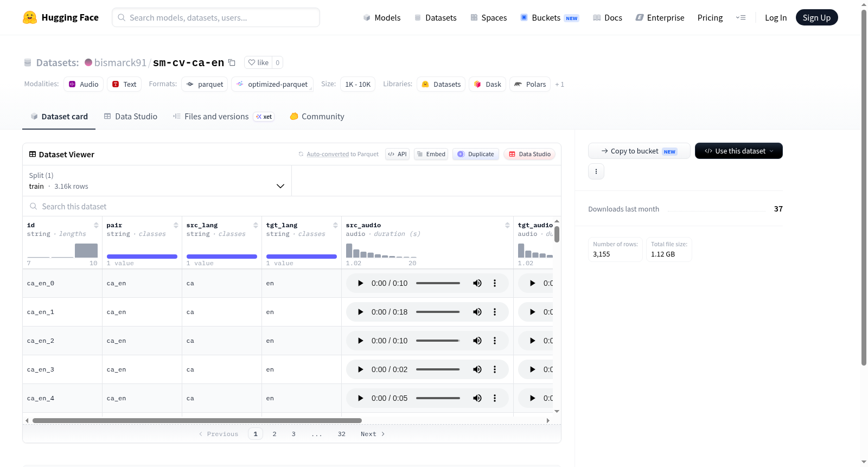Play src_audio for row ca_en_4
Screen dimensions: 868x467
coord(360,398)
